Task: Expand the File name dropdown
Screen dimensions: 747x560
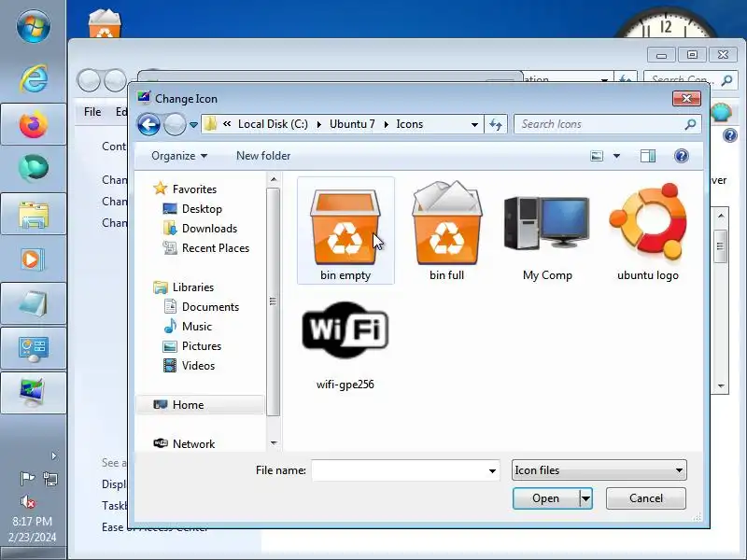Action: point(492,471)
